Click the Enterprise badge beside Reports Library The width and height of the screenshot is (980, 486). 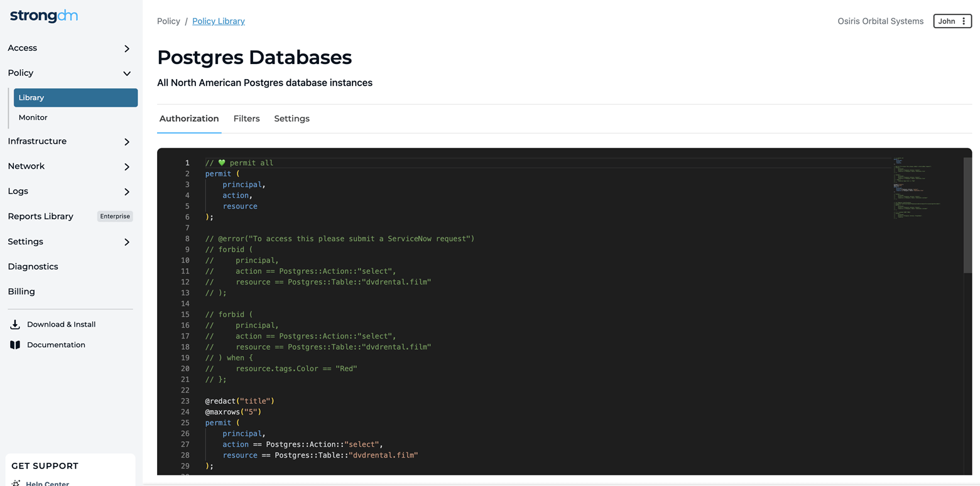click(115, 216)
